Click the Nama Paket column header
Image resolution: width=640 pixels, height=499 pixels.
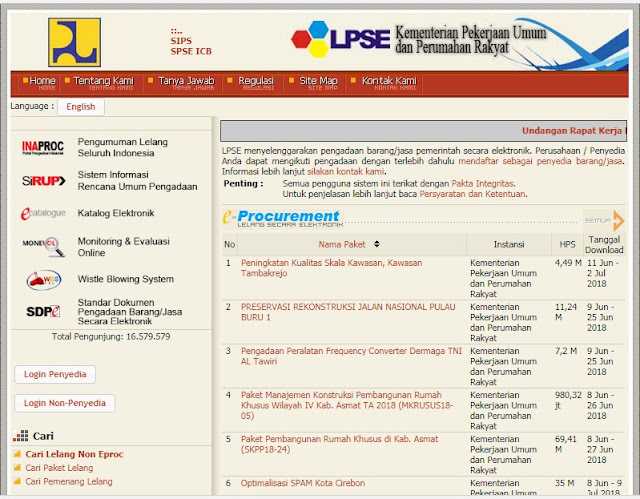click(342, 244)
